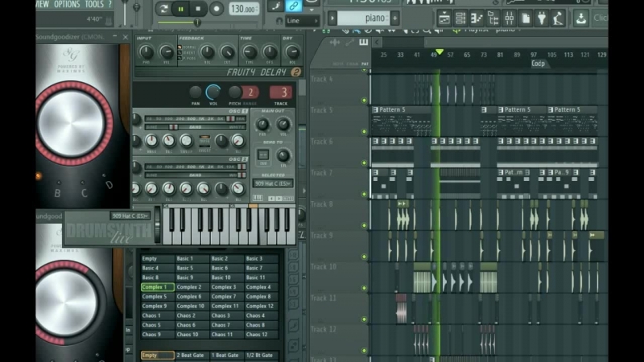Open the Playlist view from toolbar

[x=444, y=18]
